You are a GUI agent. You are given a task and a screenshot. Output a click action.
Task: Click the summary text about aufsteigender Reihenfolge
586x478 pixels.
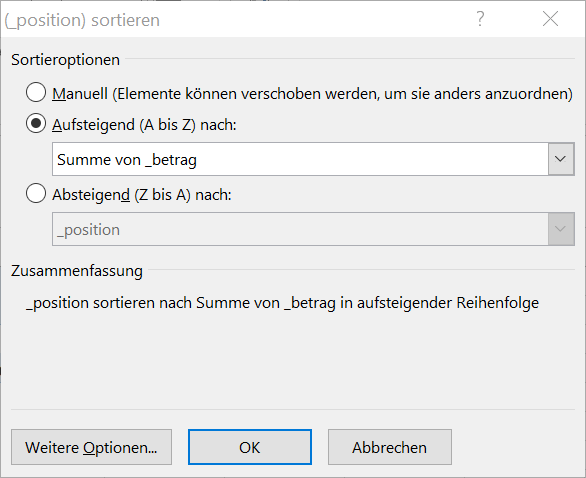point(283,303)
